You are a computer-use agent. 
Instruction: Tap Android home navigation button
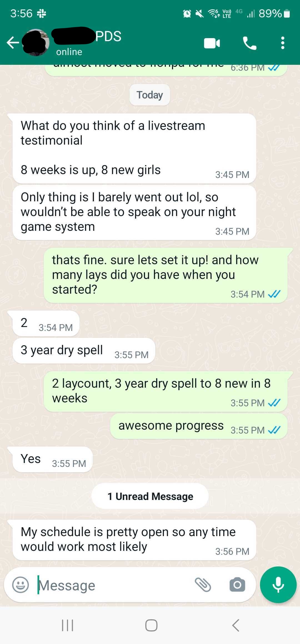click(151, 625)
